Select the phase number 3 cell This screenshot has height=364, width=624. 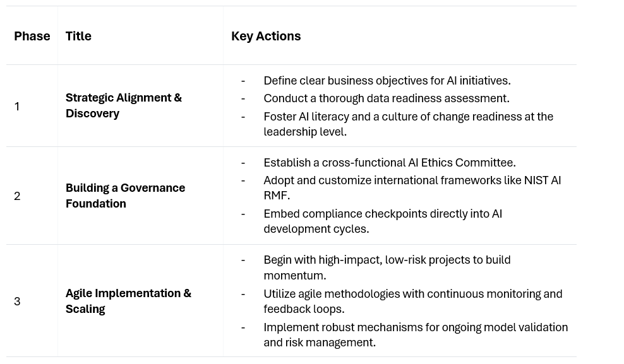click(17, 301)
